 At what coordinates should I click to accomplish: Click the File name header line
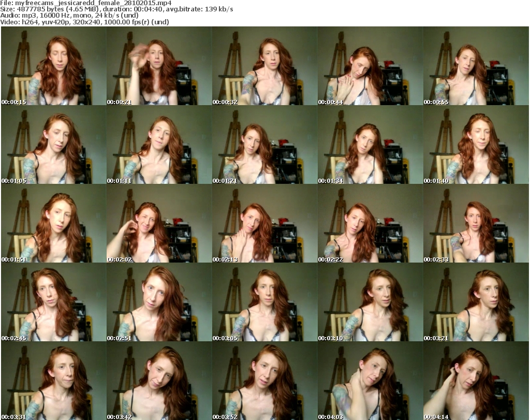(86, 3)
